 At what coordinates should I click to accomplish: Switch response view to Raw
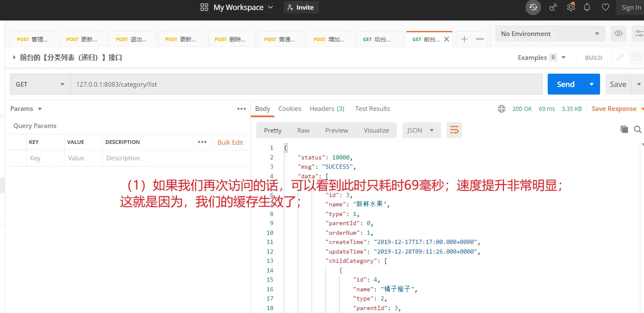click(x=303, y=130)
